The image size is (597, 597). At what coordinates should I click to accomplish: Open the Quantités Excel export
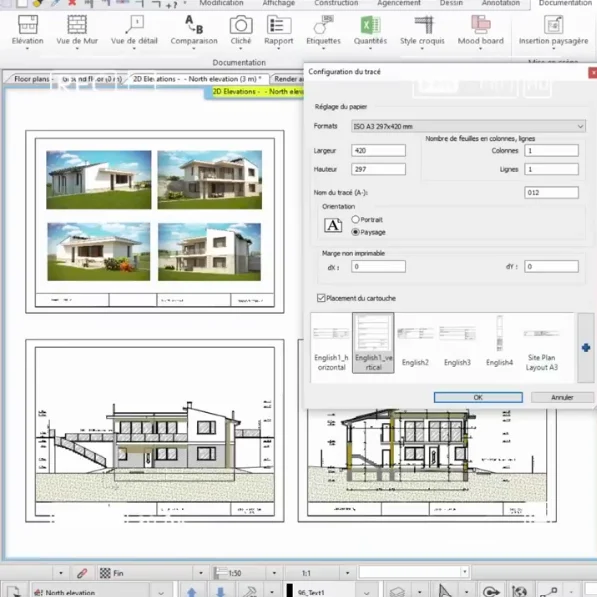click(x=370, y=30)
